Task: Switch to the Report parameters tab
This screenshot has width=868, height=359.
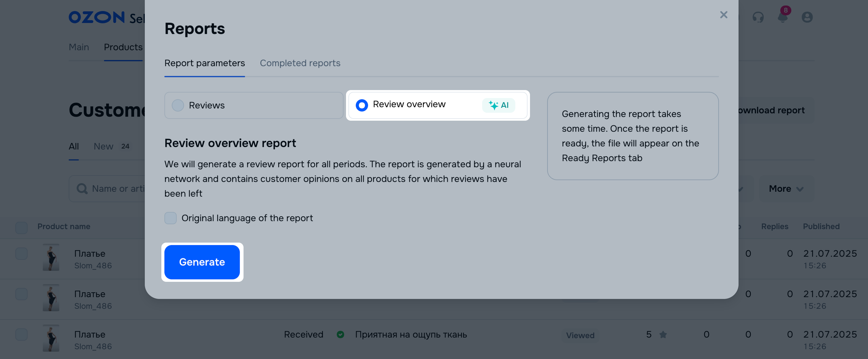Action: pyautogui.click(x=205, y=63)
